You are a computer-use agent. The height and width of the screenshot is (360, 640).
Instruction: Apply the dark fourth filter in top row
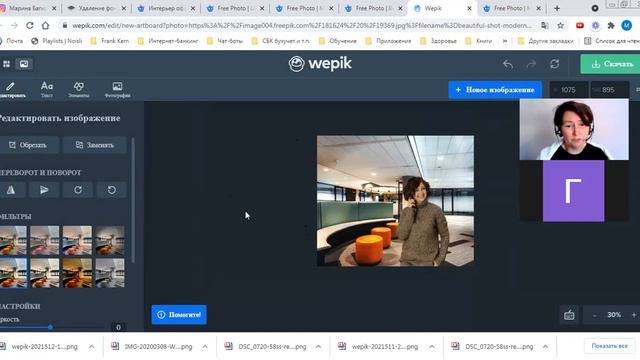110,240
